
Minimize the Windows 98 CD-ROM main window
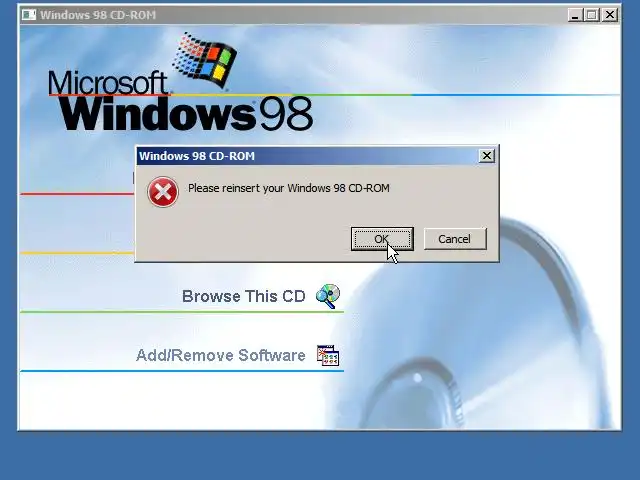575,16
